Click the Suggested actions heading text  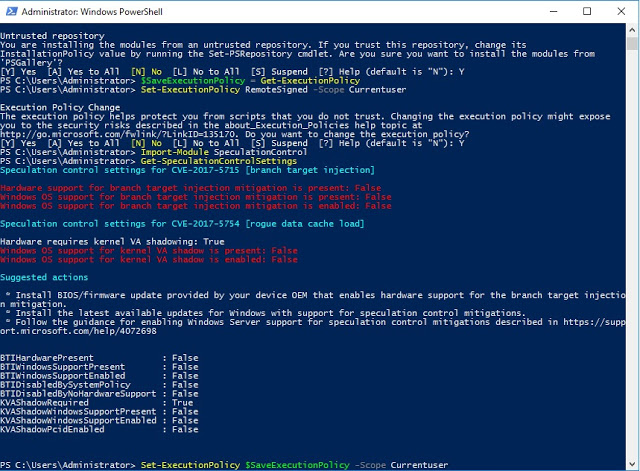tap(44, 277)
